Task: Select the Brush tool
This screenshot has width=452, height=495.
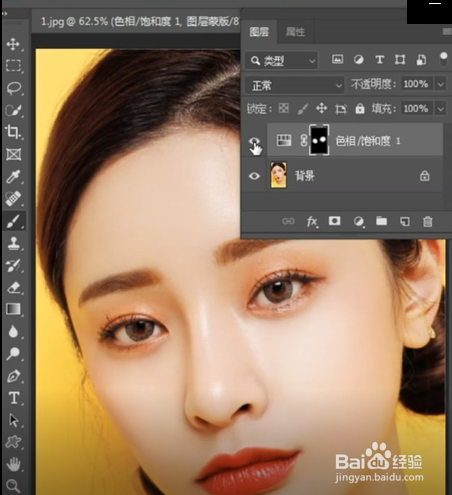Action: [x=13, y=221]
